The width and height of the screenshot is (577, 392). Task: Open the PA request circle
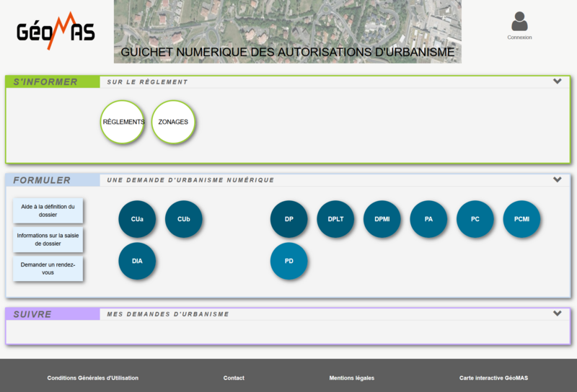(x=428, y=219)
